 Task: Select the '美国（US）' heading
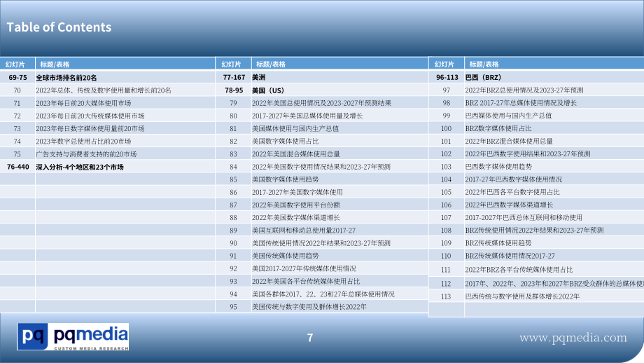[x=268, y=90]
